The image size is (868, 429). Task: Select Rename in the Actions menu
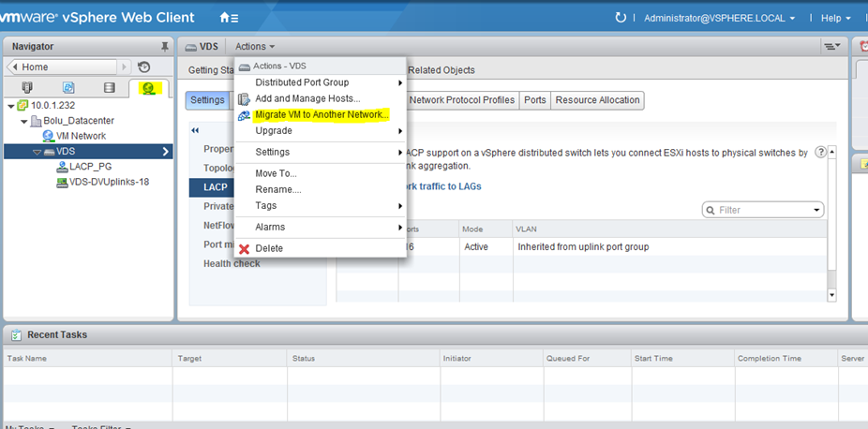[x=321, y=189]
